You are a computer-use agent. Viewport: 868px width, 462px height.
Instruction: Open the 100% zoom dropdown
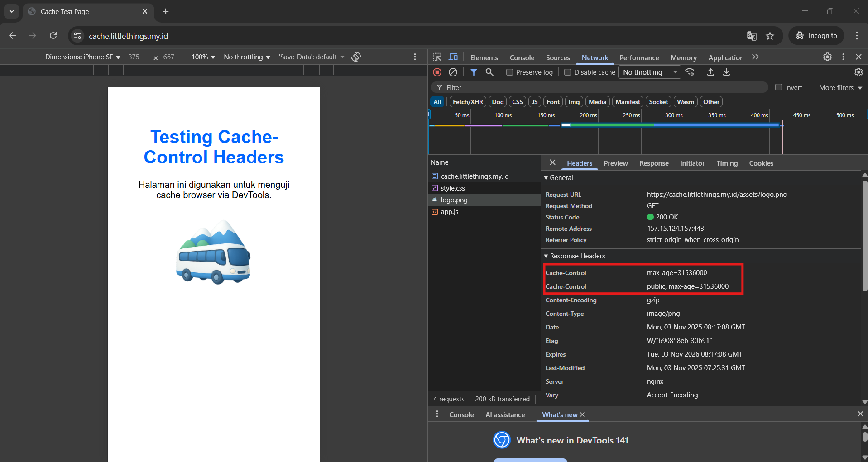(x=203, y=57)
